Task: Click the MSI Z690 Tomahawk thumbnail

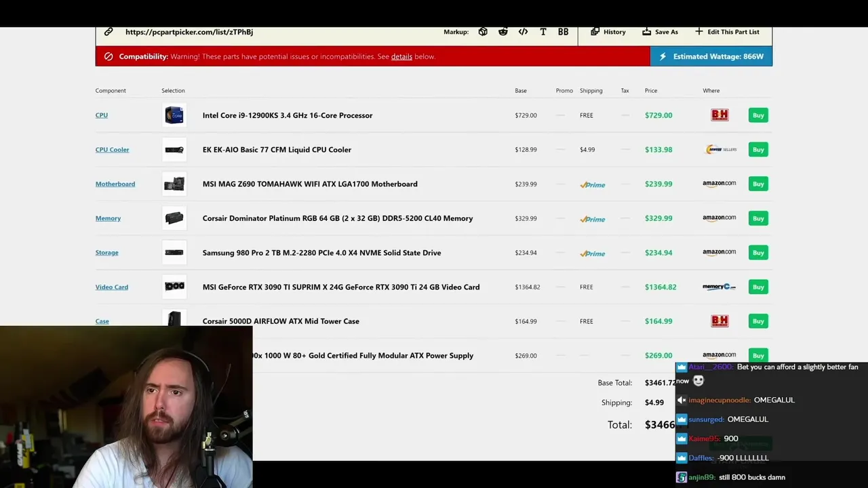Action: pyautogui.click(x=174, y=184)
